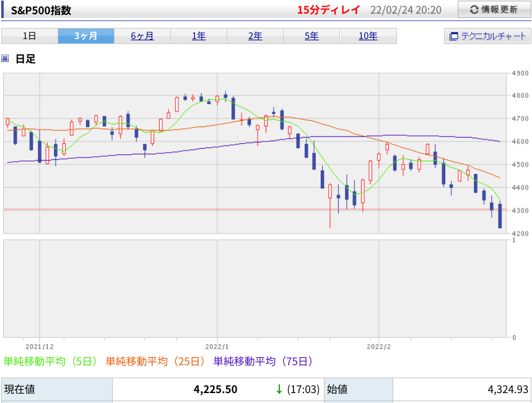Click the refresh arrow icon in 情報更新
The height and width of the screenshot is (403, 532).
[474, 10]
